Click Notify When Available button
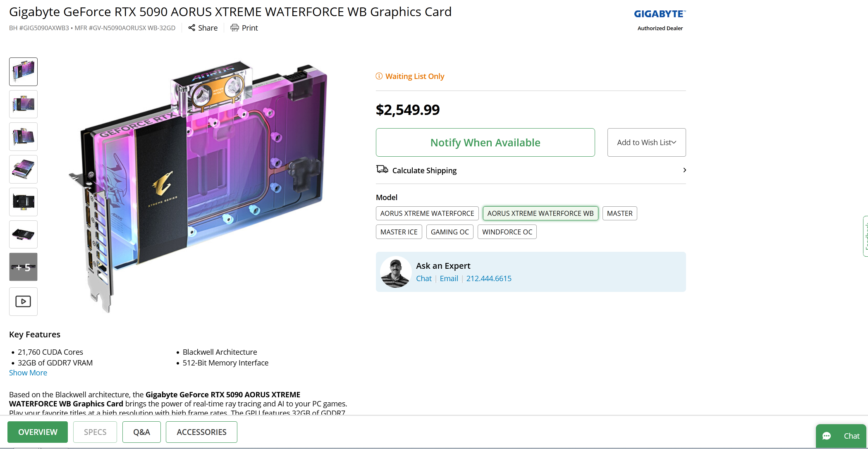868x449 pixels. pos(485,142)
